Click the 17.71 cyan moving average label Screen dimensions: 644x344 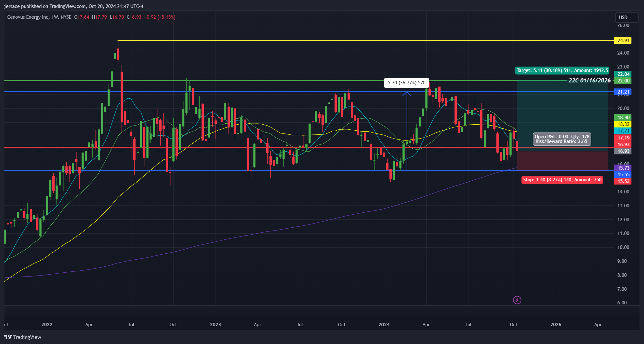pyautogui.click(x=623, y=131)
